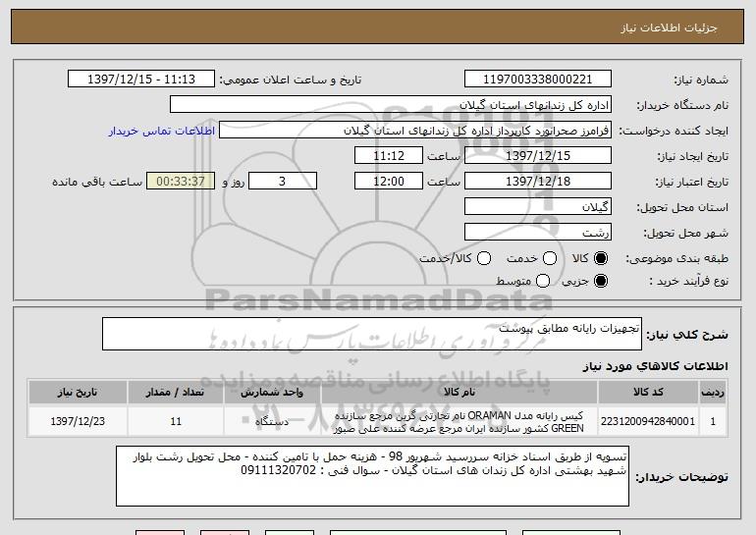Click the واحد شمارش column header

tap(272, 393)
